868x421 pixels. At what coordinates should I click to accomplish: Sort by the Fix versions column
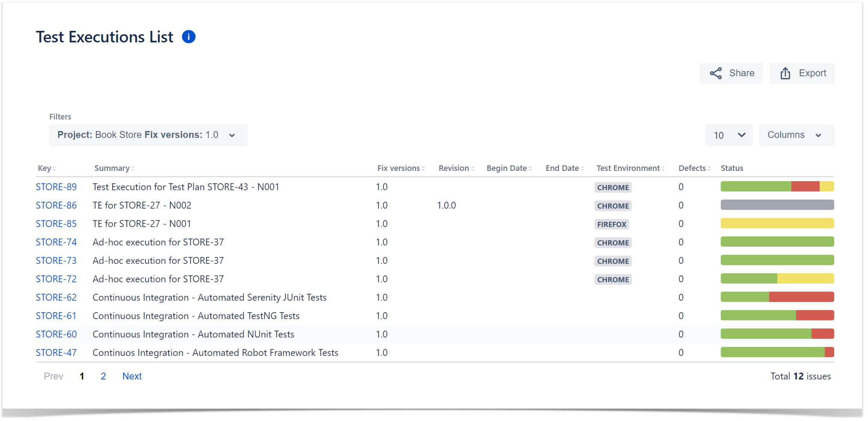401,168
